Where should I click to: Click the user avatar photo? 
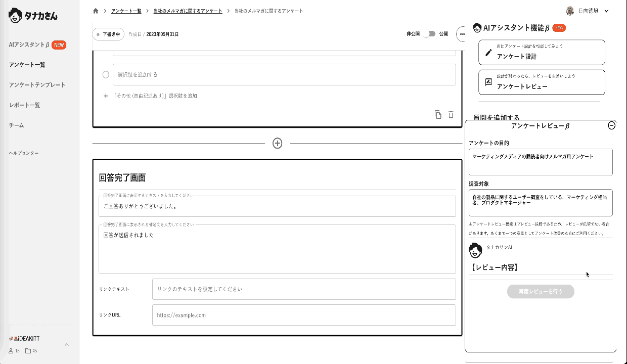point(570,11)
